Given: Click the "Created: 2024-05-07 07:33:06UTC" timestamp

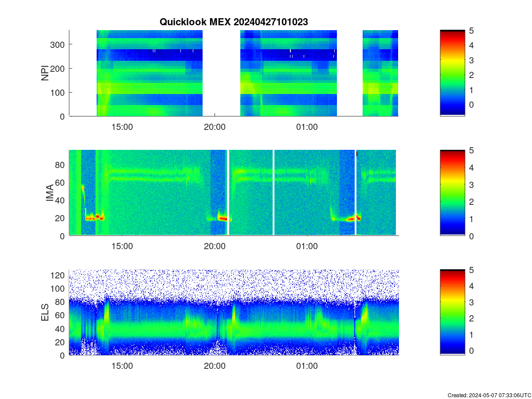Looking at the screenshot, I should tap(489, 395).
